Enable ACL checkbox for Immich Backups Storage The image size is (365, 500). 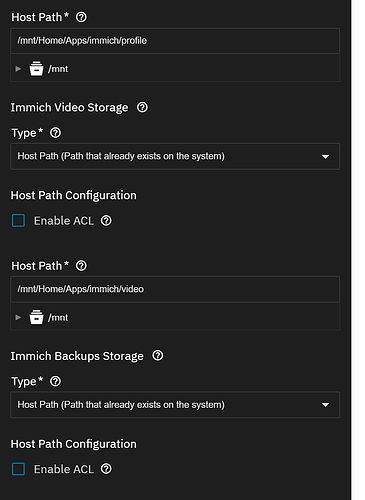coord(18,469)
